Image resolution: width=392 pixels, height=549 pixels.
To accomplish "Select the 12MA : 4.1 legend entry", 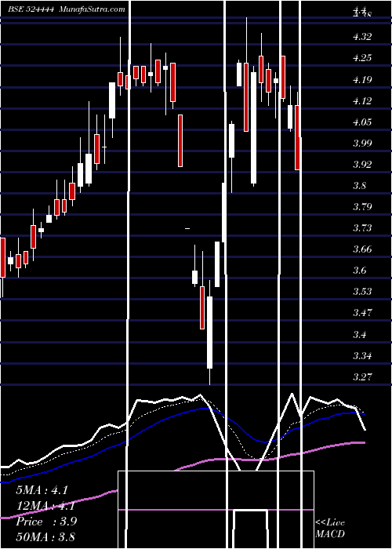I will [x=45, y=506].
